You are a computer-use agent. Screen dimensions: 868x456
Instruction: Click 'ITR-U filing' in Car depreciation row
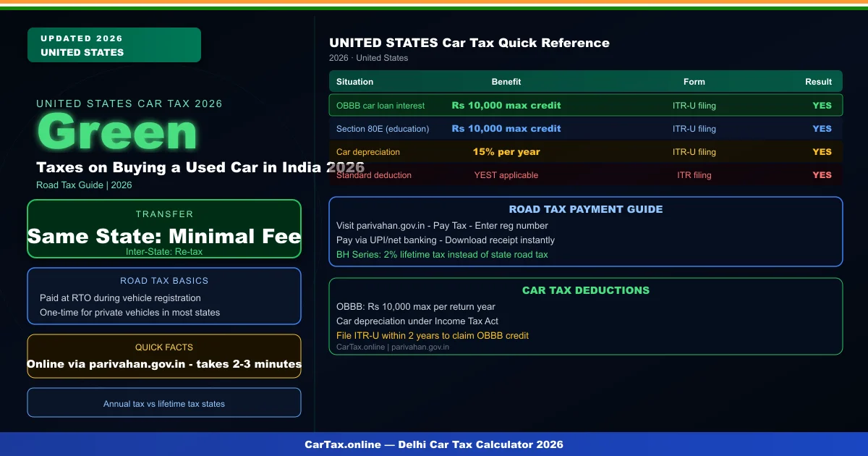point(694,152)
